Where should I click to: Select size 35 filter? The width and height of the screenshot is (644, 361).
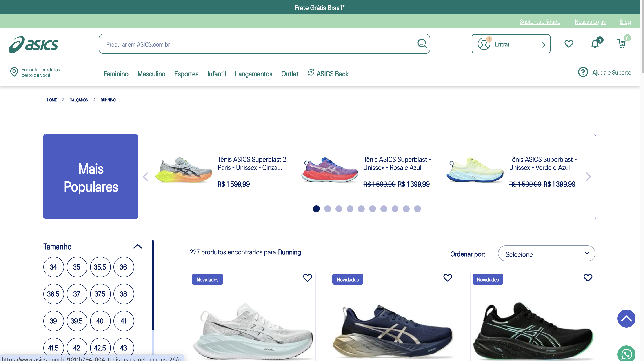(x=77, y=267)
